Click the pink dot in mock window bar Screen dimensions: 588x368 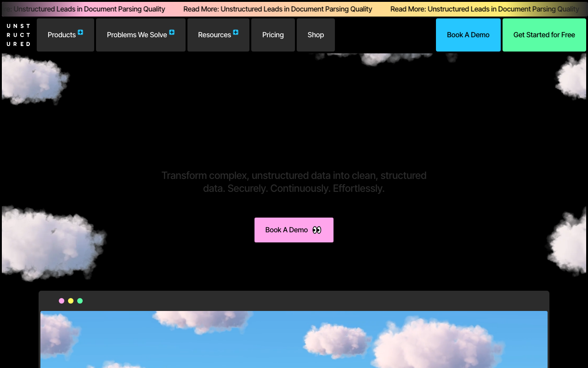(x=62, y=301)
